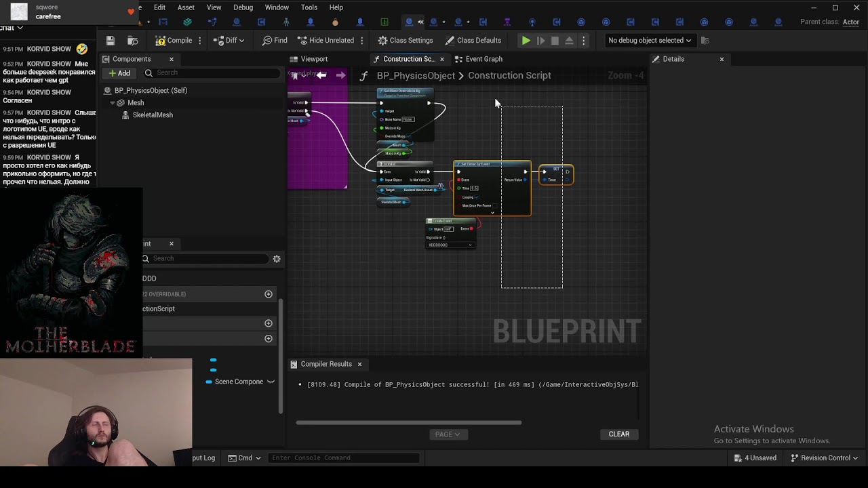
Task: Click Add component button
Action: click(119, 73)
